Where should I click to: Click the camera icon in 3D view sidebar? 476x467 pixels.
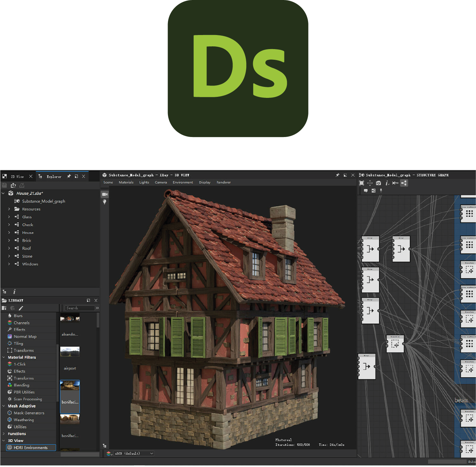tap(105, 194)
